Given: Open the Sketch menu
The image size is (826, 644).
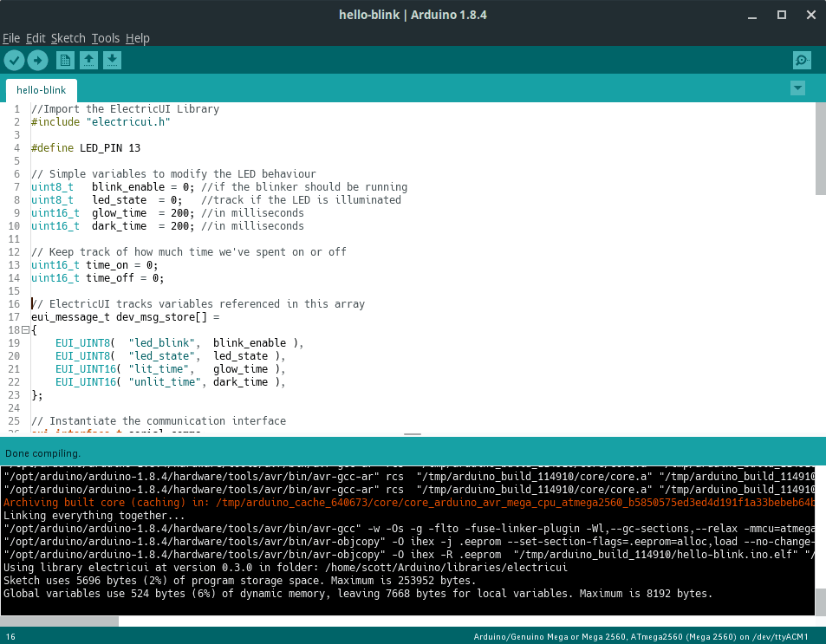Looking at the screenshot, I should (x=68, y=38).
